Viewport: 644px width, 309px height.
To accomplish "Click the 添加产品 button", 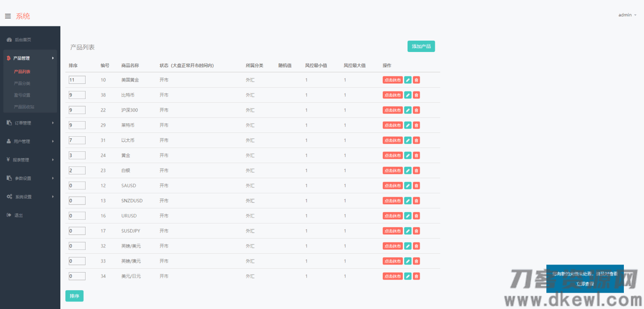I will coord(421,46).
